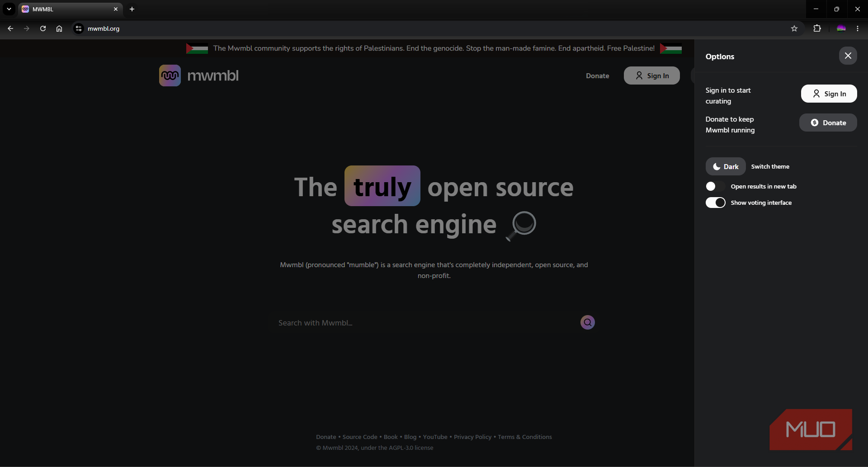Close the Options panel
Image resolution: width=868 pixels, height=467 pixels.
click(848, 56)
